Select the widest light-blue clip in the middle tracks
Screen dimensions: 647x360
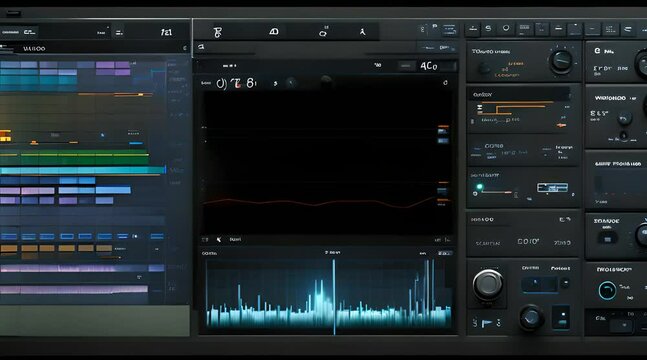tap(113, 190)
